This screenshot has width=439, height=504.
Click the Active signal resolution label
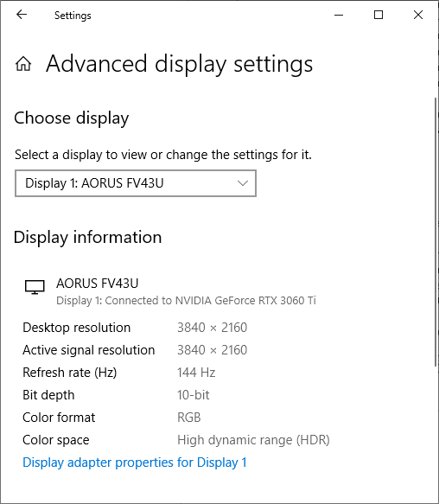coord(89,350)
